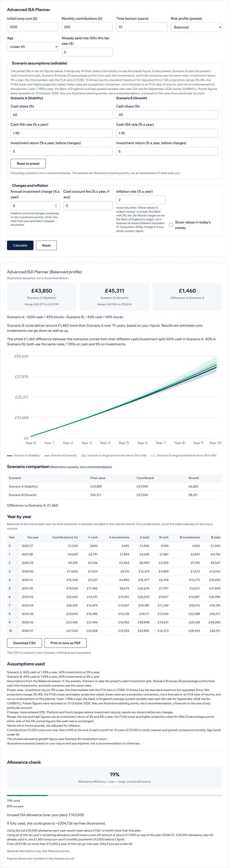229x868 pixels.
Task: Click the Already paid into ISAs field
Action: click(87, 52)
